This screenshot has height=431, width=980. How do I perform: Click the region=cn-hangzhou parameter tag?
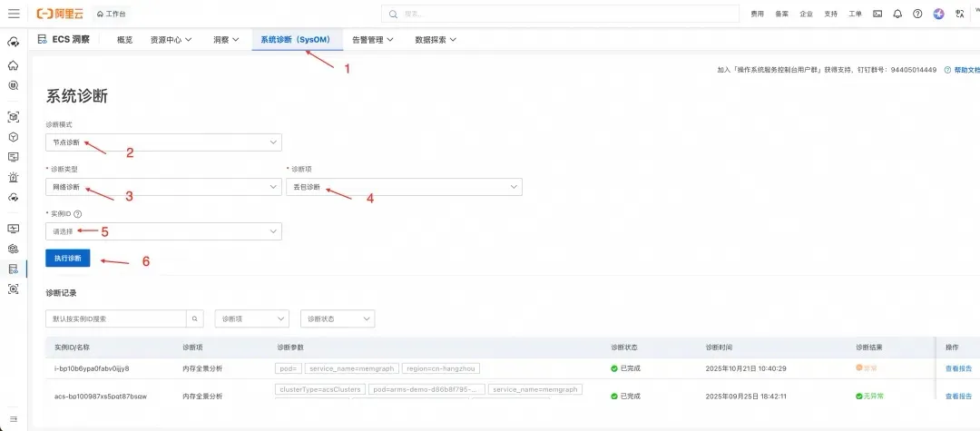tap(441, 368)
